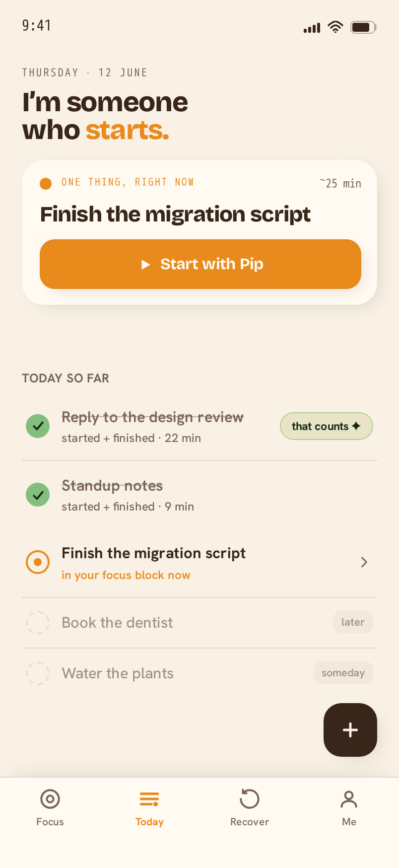Expand migration script task with chevron

point(364,562)
